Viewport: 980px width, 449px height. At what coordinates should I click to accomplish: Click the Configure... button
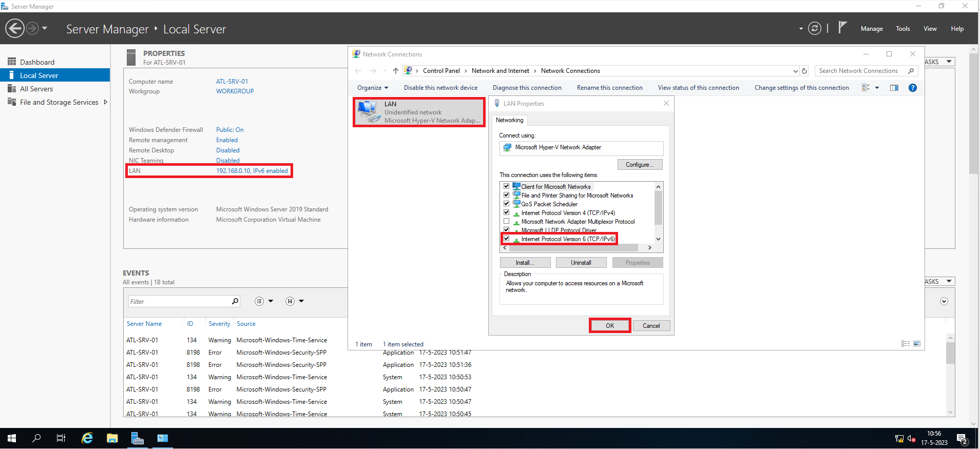tap(639, 165)
